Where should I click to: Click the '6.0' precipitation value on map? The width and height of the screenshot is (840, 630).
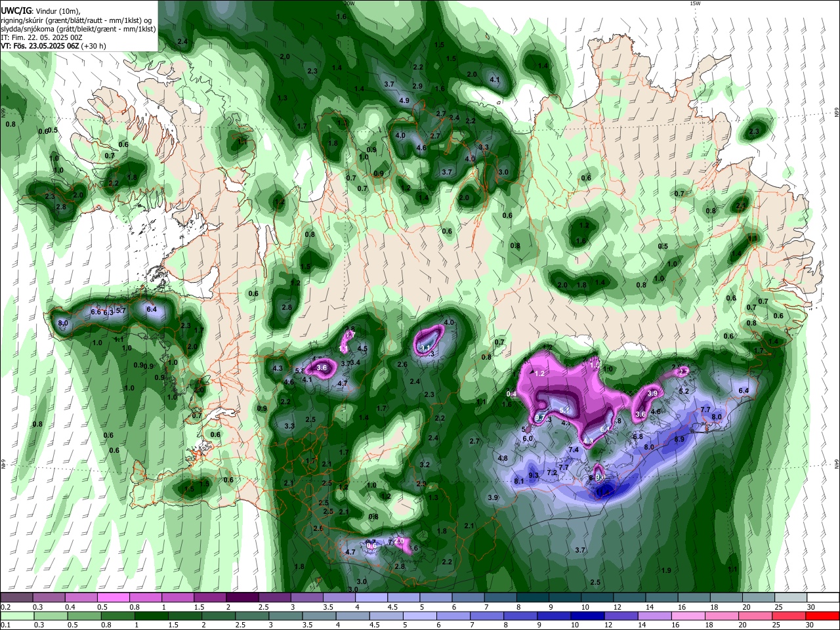point(528,438)
